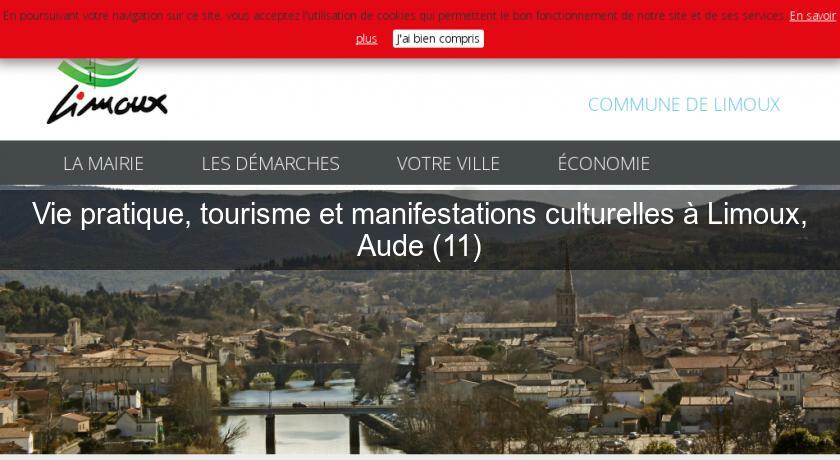Click the "plus" underlined link word
This screenshot has height=460, width=840.
coord(366,39)
